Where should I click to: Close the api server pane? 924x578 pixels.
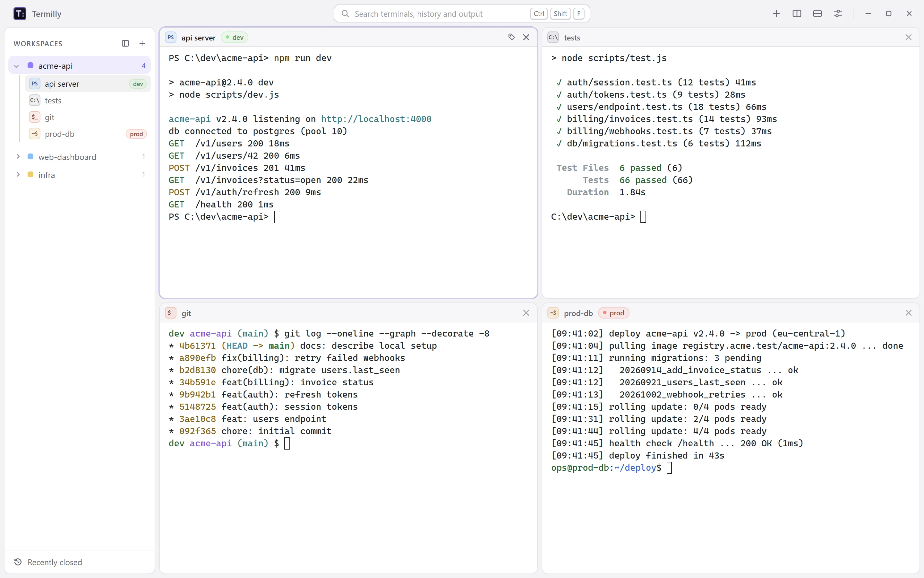coord(526,37)
